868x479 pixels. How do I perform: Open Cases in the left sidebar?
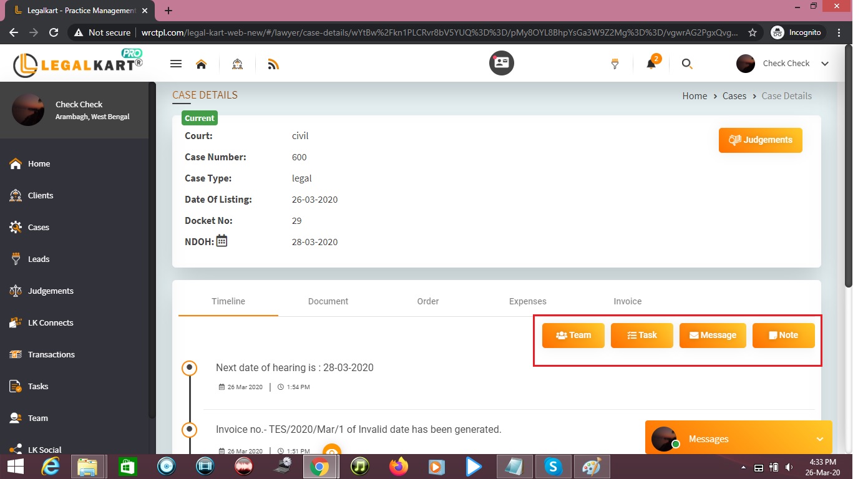(x=38, y=227)
